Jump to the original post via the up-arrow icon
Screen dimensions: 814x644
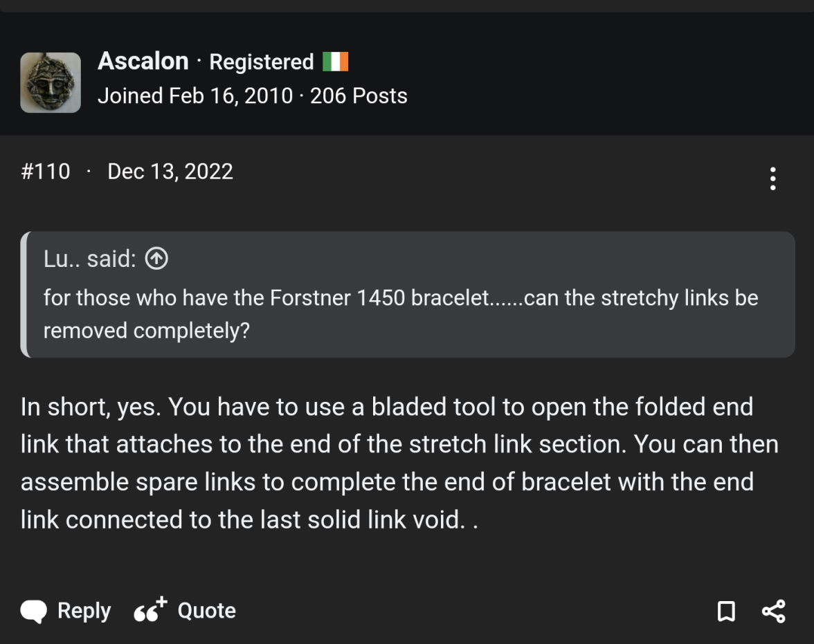[x=156, y=259]
